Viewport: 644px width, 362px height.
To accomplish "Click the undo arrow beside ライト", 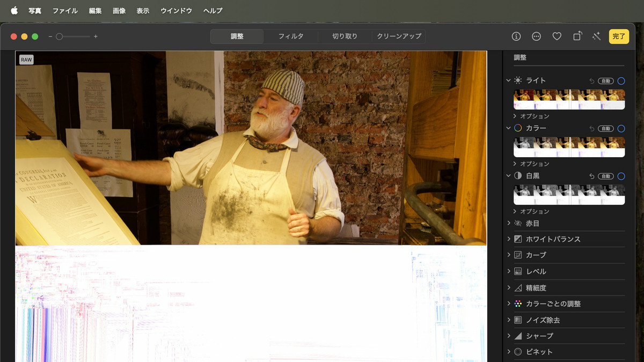I will click(591, 81).
